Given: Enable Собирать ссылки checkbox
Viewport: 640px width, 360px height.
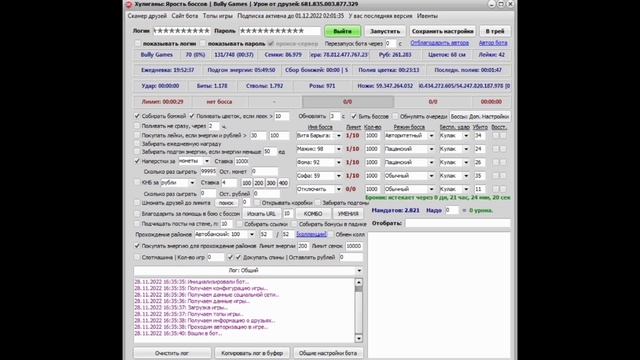Looking at the screenshot, I should pos(240,224).
